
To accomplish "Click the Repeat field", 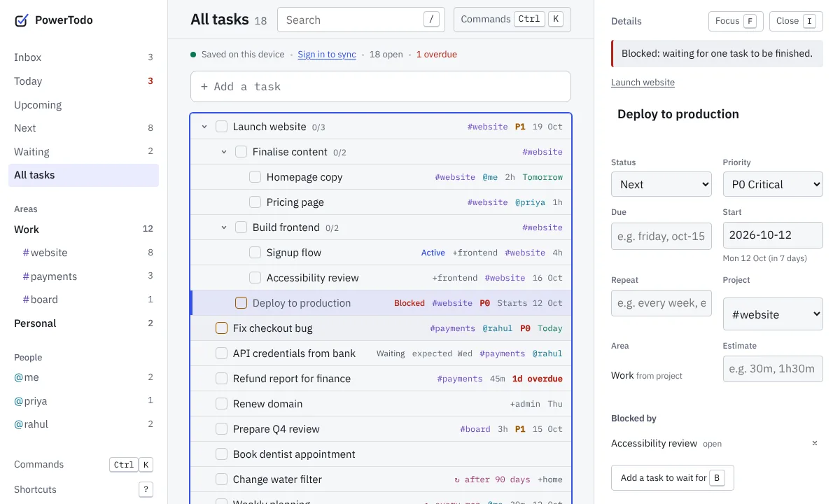I will click(661, 303).
